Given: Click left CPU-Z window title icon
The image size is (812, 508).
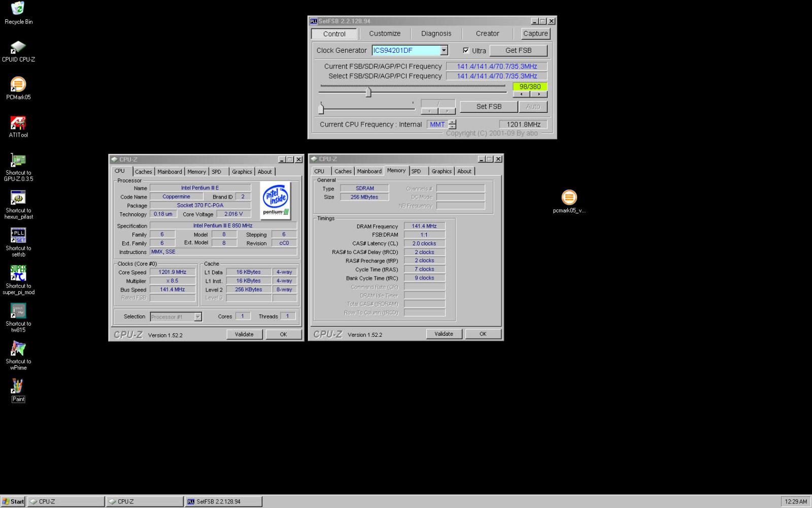Looking at the screenshot, I should click(x=114, y=160).
